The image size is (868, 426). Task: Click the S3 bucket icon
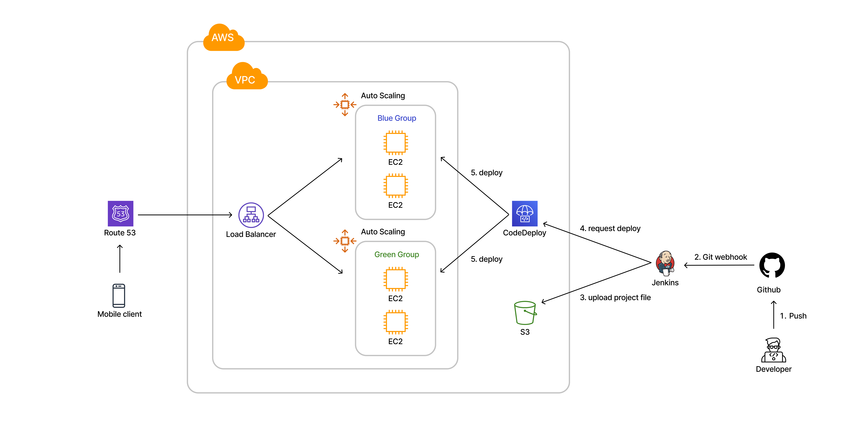tap(525, 313)
